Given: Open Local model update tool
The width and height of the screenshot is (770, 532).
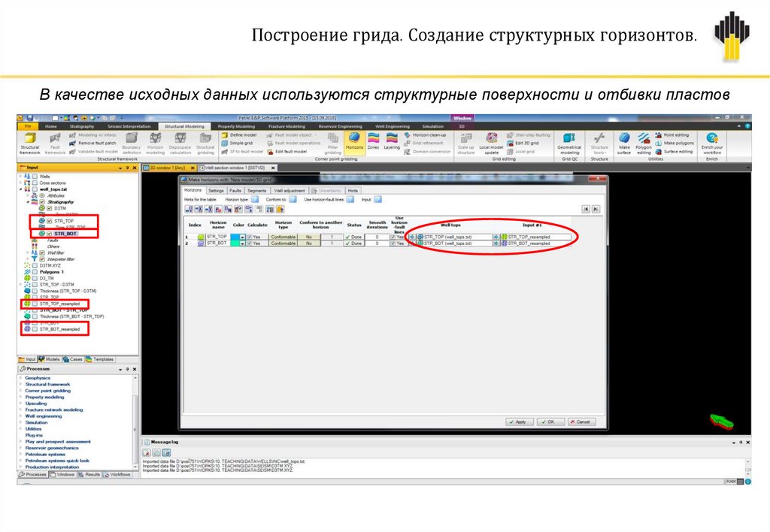Looking at the screenshot, I should click(x=491, y=143).
